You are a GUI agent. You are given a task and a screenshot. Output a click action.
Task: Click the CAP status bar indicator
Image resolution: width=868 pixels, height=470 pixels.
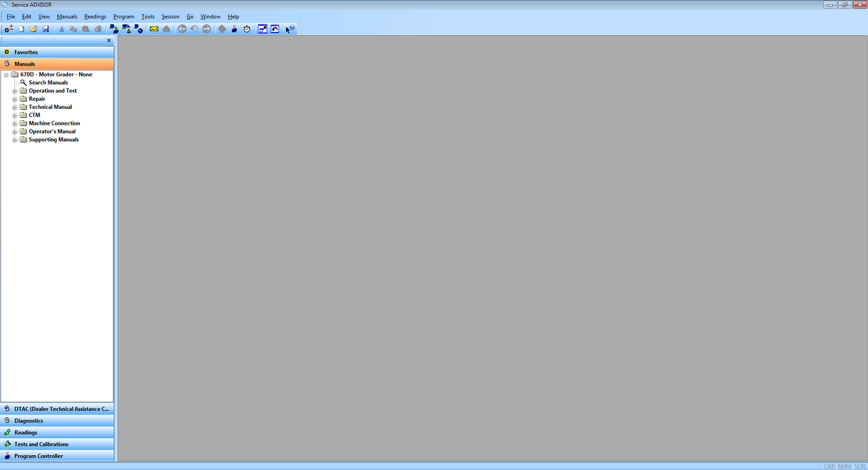pos(829,467)
